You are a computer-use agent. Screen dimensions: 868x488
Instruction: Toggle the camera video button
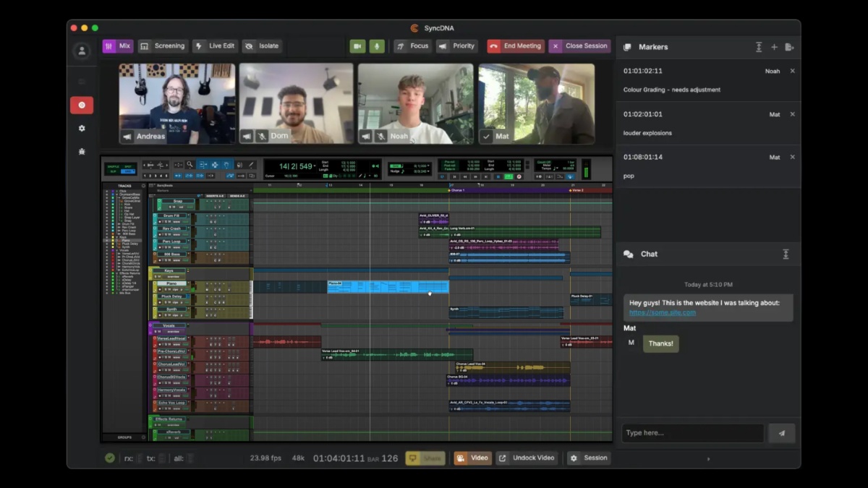pos(357,46)
